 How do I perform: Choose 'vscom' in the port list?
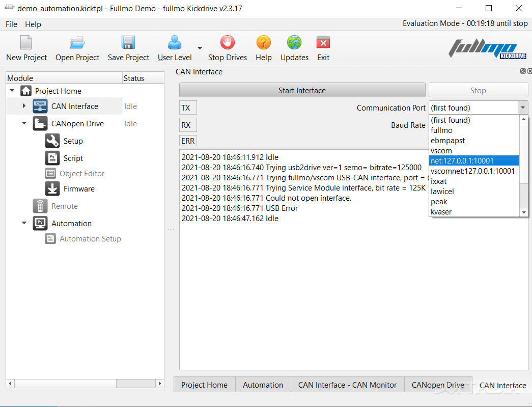474,151
